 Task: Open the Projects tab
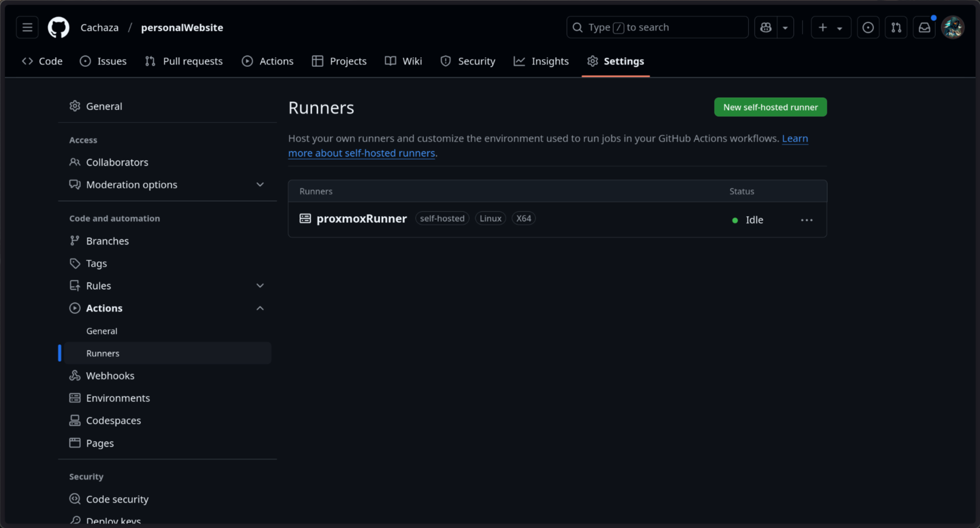tap(340, 61)
